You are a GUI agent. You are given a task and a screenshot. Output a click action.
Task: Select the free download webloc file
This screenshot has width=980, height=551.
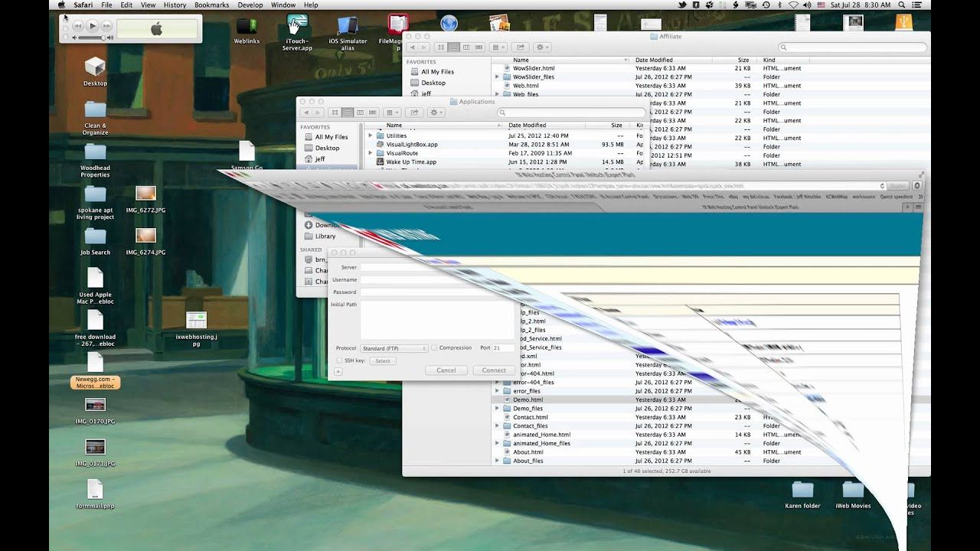[x=95, y=328]
